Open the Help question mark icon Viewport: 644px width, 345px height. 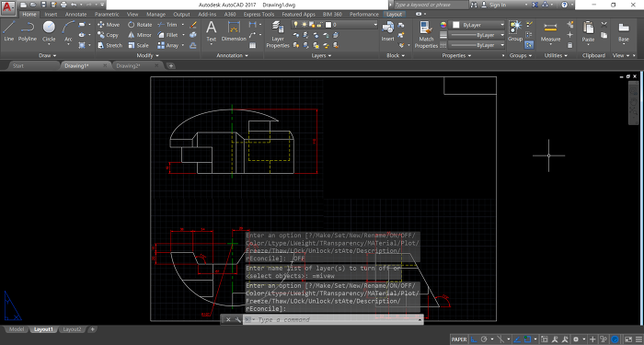(x=564, y=5)
